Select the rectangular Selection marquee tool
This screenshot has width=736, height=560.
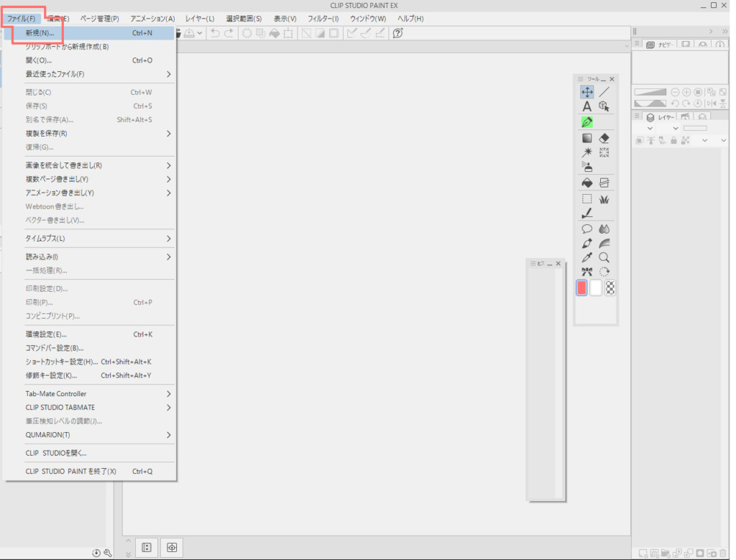[x=586, y=199]
